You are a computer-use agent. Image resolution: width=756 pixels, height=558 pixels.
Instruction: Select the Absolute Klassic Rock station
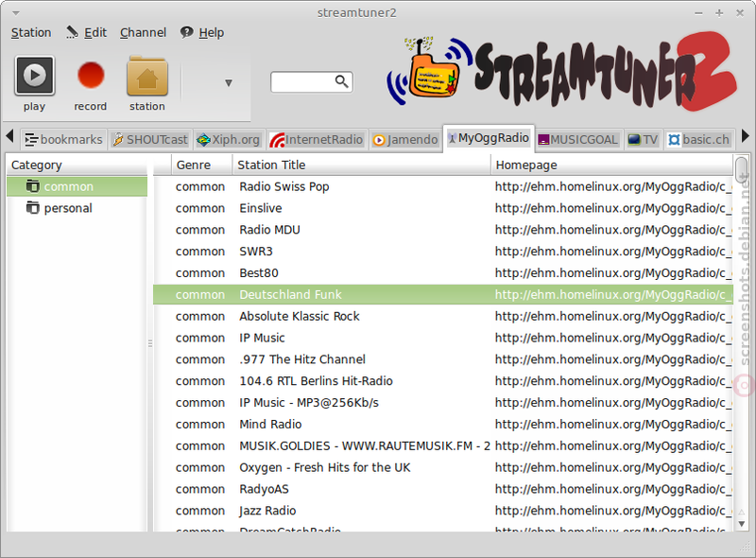[x=443, y=316]
